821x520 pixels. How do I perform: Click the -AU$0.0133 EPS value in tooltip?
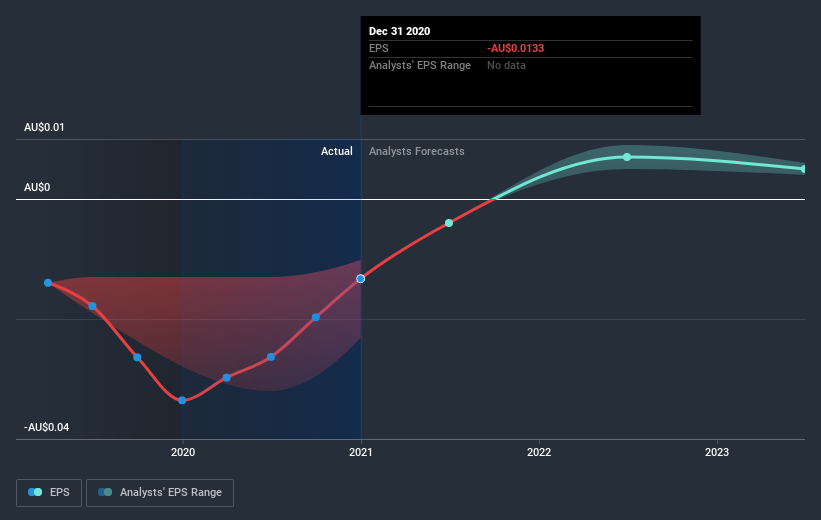tap(516, 48)
